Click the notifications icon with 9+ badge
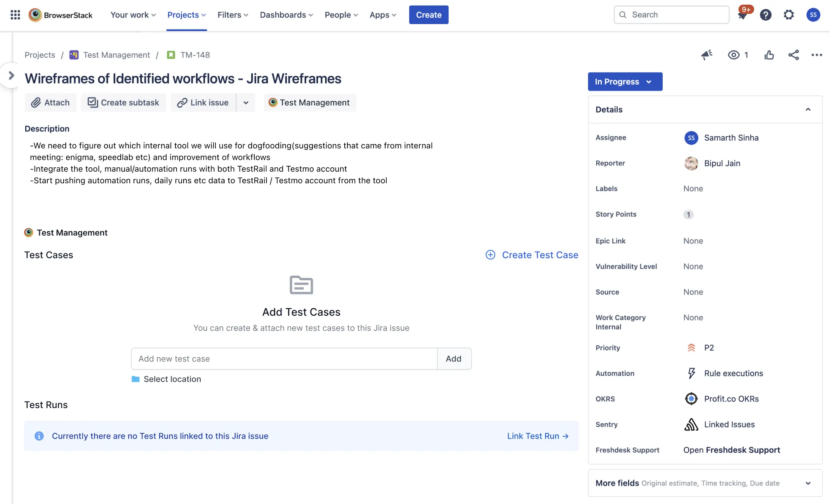The width and height of the screenshot is (830, 504). (x=743, y=15)
